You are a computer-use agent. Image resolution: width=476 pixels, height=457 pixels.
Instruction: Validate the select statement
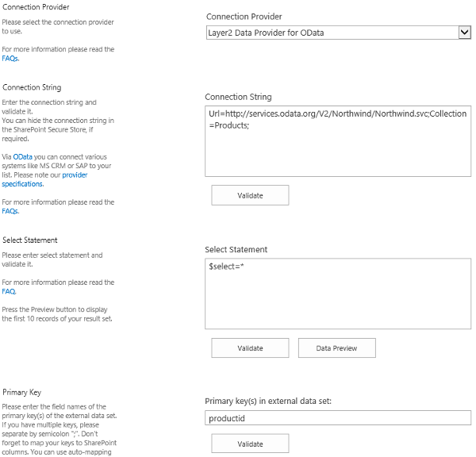[250, 348]
